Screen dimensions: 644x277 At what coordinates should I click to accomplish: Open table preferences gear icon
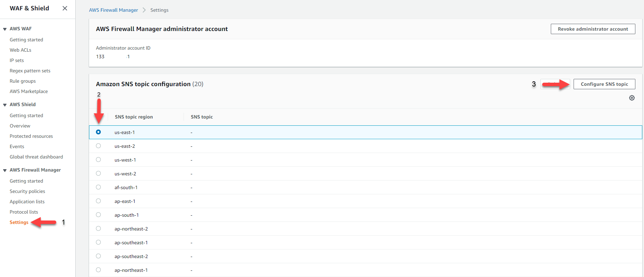[632, 98]
